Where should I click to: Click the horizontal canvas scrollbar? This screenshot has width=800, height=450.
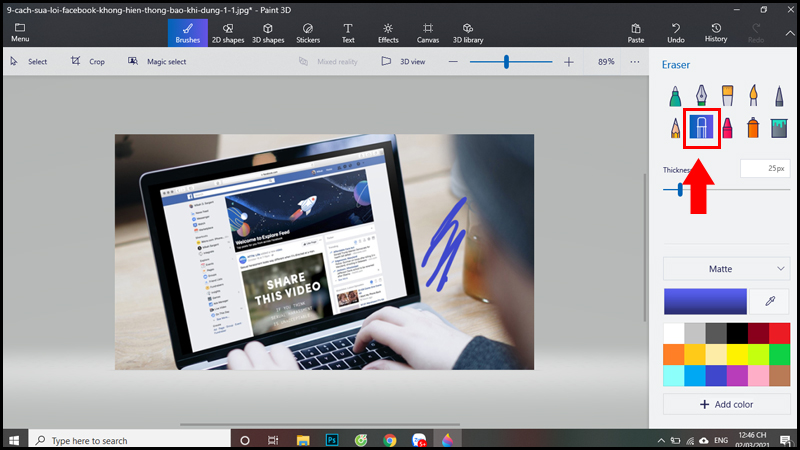(320, 424)
